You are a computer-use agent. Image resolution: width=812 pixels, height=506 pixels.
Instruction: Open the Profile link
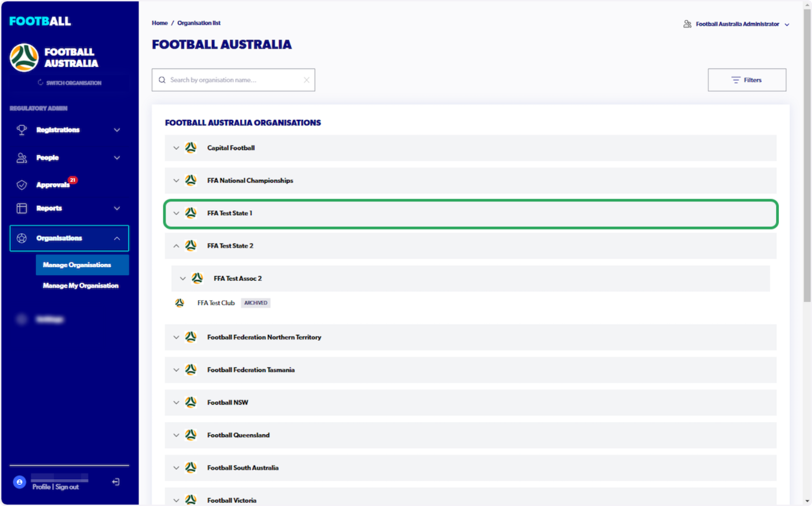[x=41, y=487]
